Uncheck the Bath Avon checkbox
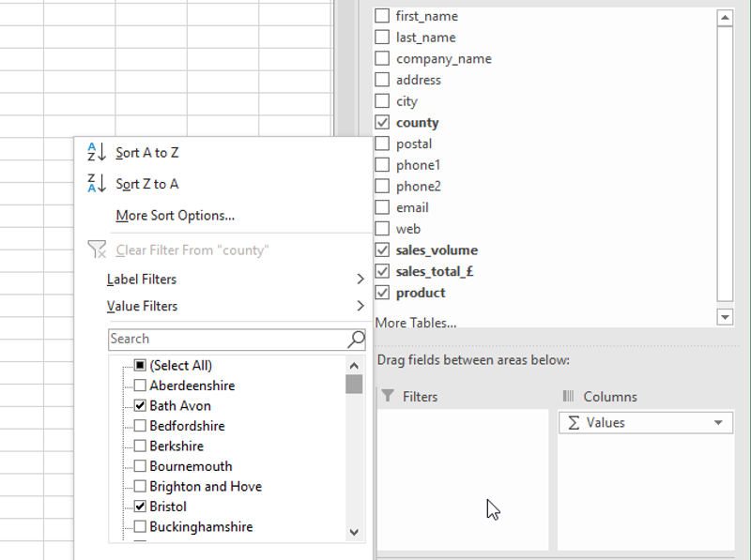Screen dimensions: 751x560 [x=140, y=406]
